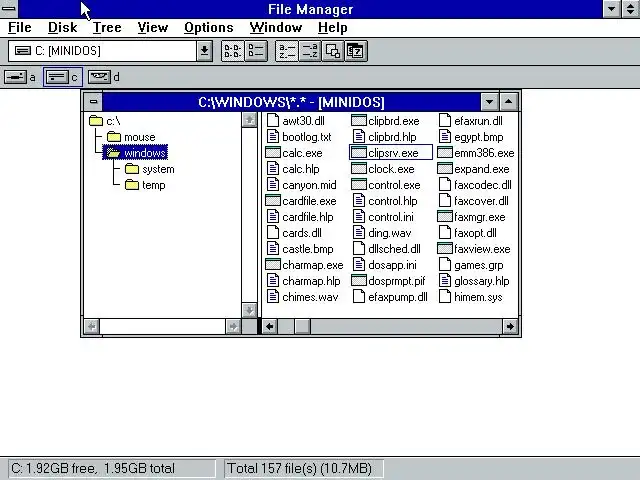Click file list scrollbar right arrow
Screen dimensions: 640x480
tap(510, 327)
